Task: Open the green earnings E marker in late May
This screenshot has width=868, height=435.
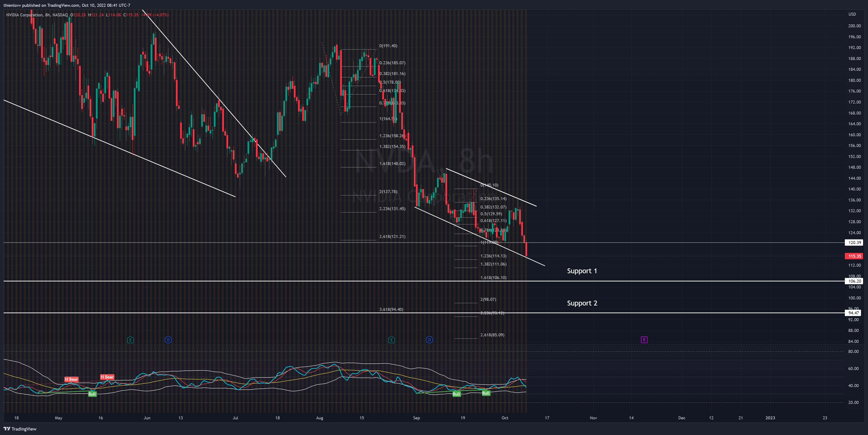Action: click(130, 340)
